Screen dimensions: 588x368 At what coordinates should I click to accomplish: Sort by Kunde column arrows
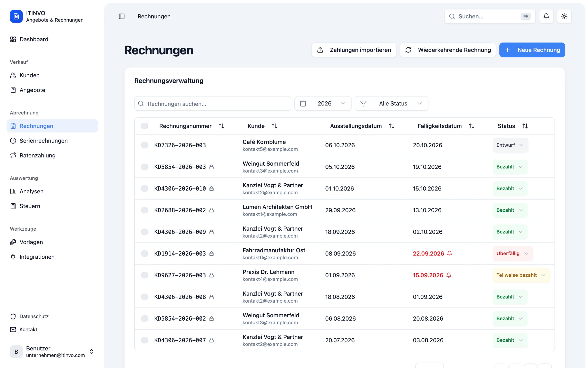(274, 126)
